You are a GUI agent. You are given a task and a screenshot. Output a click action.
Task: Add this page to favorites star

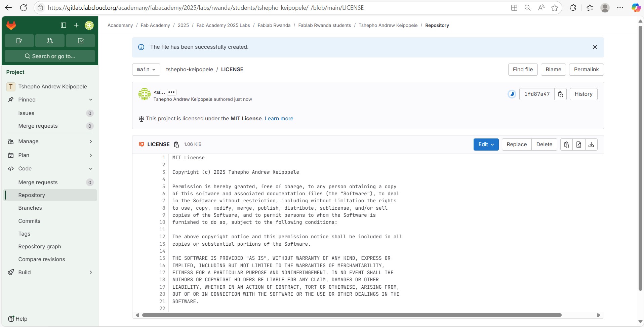click(x=555, y=8)
